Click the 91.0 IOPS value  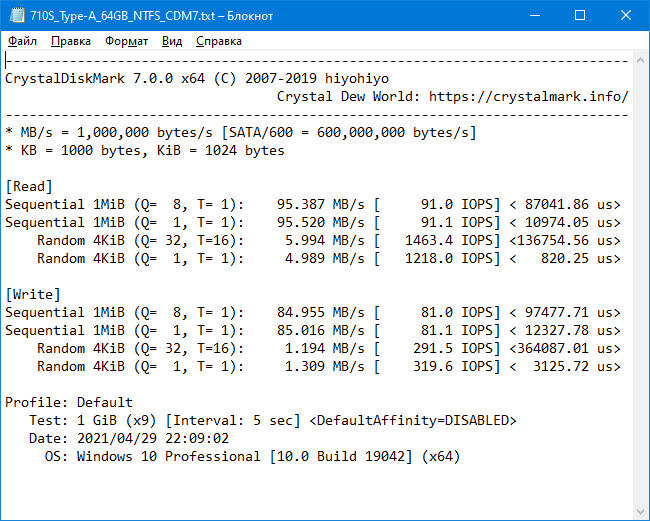click(457, 204)
